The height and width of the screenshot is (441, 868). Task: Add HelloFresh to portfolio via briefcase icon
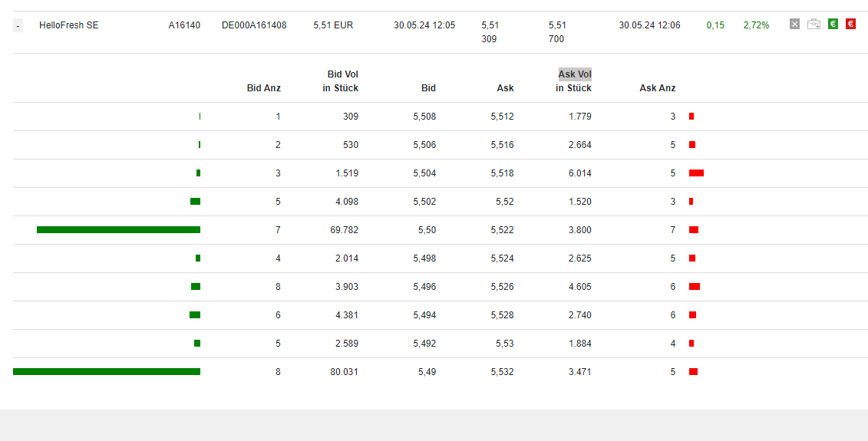pyautogui.click(x=814, y=25)
